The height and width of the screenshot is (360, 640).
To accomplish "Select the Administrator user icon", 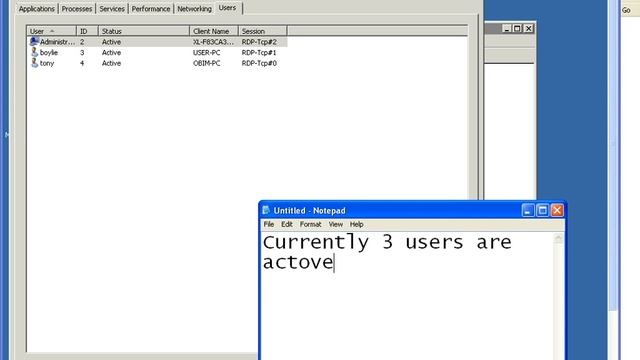I will tap(34, 42).
